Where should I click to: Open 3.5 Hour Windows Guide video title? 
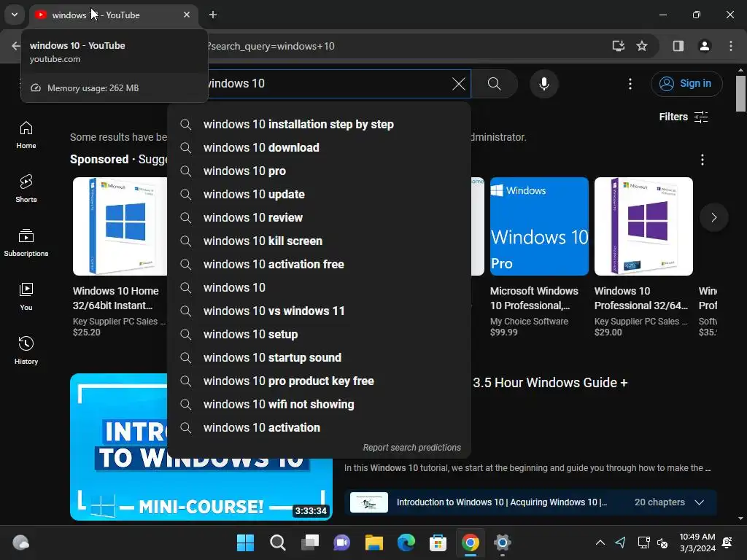click(550, 383)
